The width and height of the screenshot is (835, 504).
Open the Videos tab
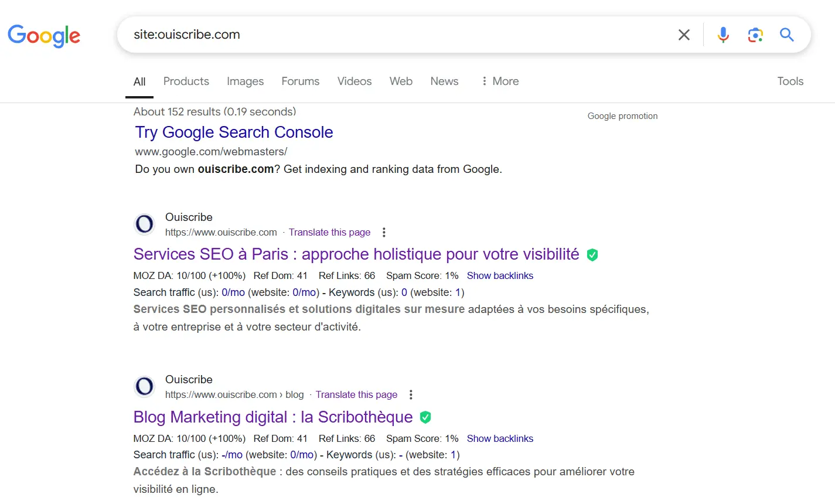(355, 81)
